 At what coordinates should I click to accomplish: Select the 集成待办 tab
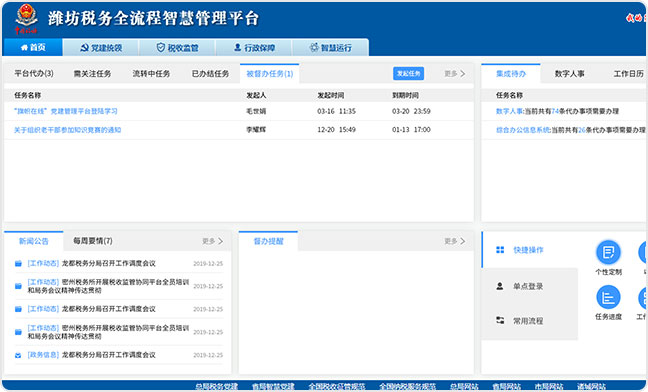coord(511,74)
